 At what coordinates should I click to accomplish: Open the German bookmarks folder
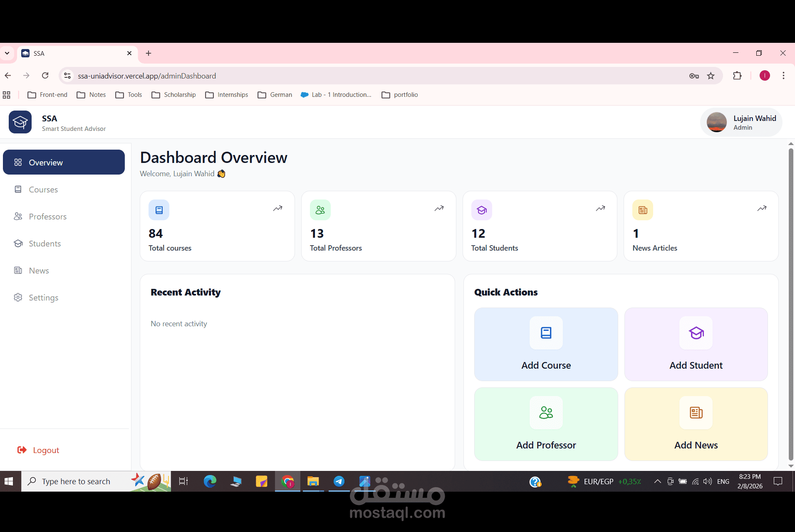(275, 95)
